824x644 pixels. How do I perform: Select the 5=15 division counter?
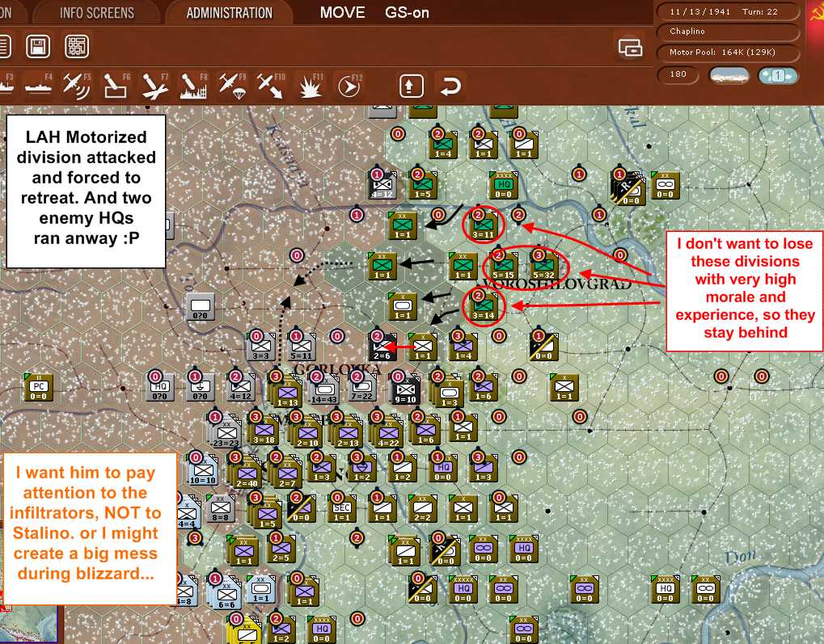[x=503, y=266]
